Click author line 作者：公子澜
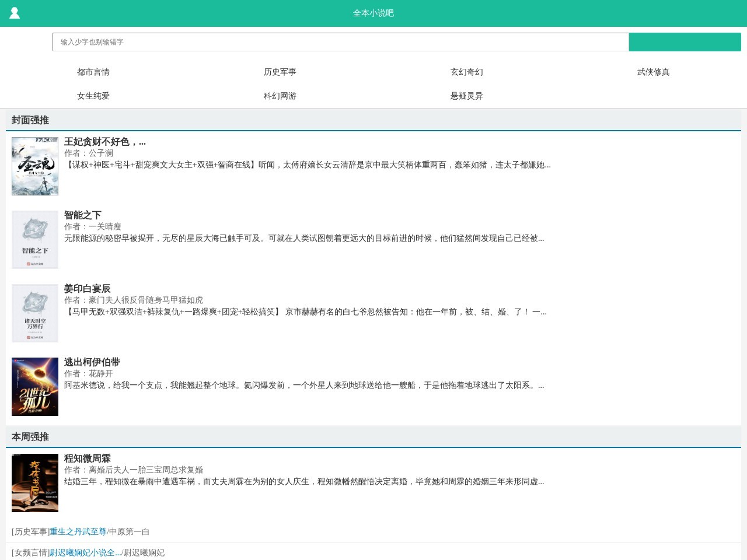The width and height of the screenshot is (747, 560). coord(89,153)
